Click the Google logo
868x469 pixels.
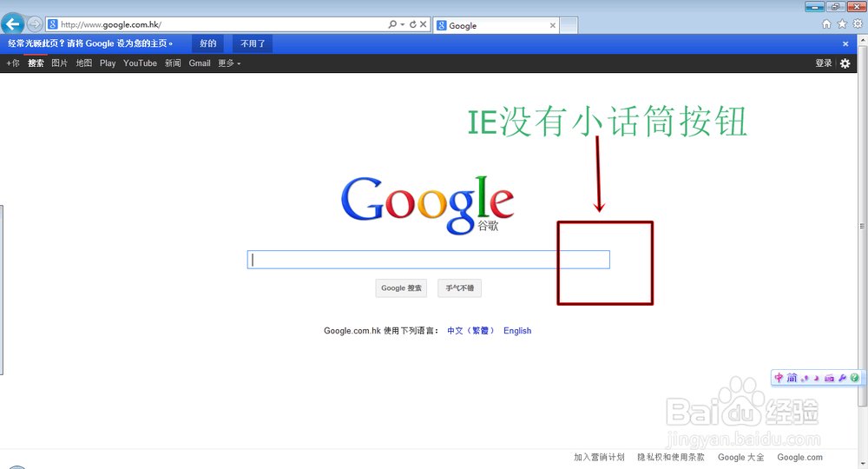[x=427, y=205]
